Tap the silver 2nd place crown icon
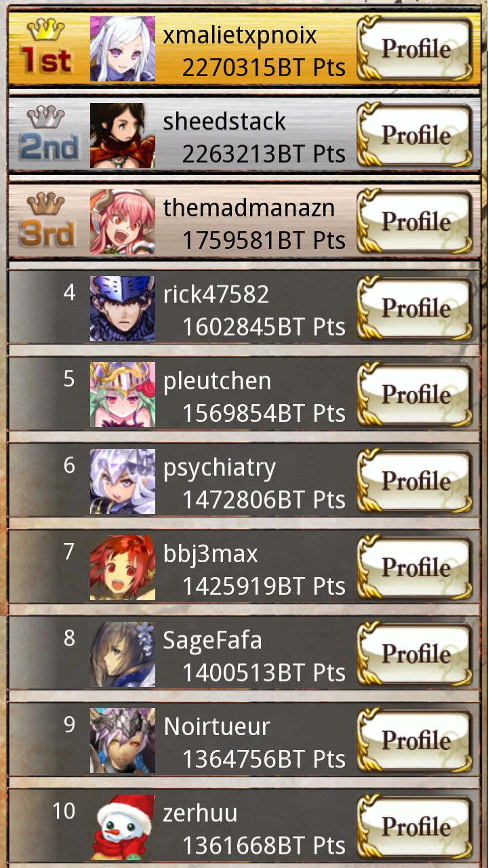Screen dimensions: 488x868 point(45,117)
